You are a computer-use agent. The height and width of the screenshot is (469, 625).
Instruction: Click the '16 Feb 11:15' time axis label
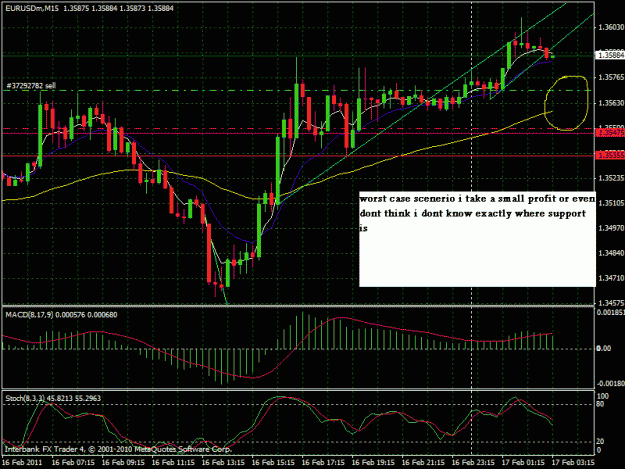pyautogui.click(x=173, y=463)
